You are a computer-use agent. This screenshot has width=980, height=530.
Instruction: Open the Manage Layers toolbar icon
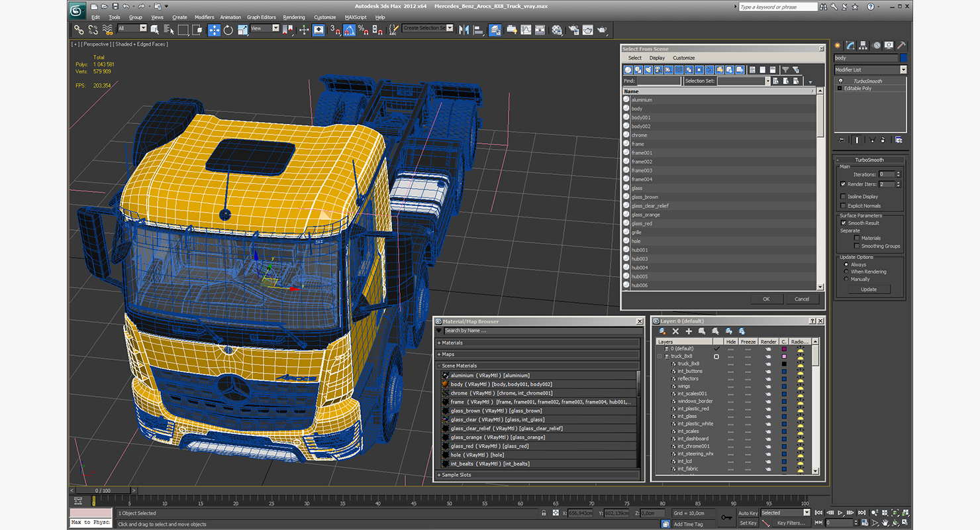coord(495,30)
